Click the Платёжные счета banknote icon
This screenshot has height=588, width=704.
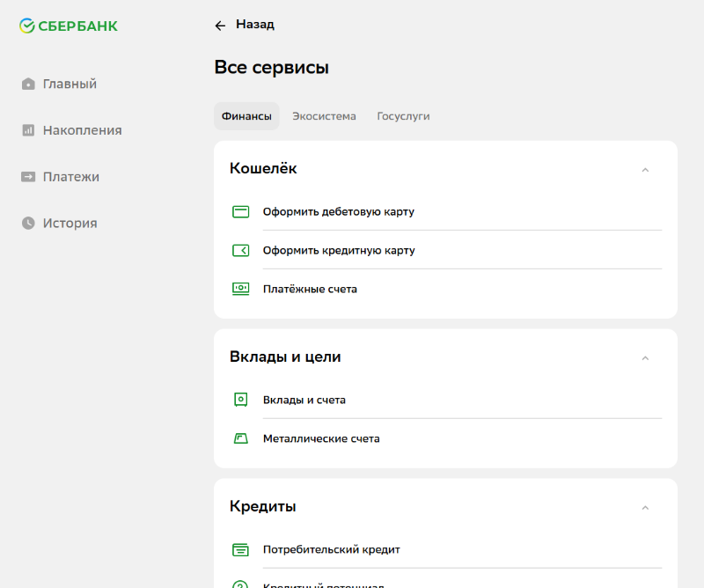click(240, 289)
